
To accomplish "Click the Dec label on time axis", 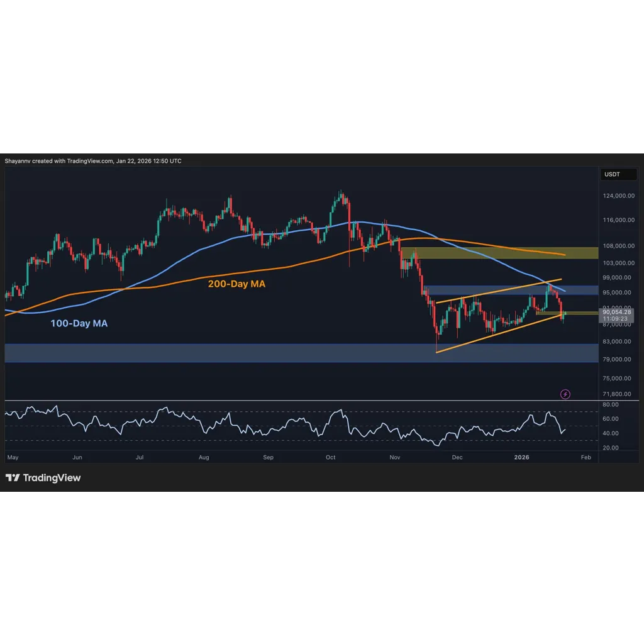I will click(x=457, y=458).
